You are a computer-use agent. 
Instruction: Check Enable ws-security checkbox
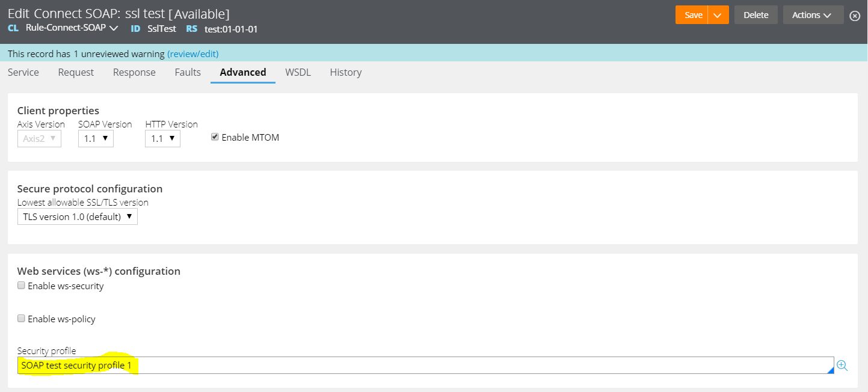tap(21, 286)
